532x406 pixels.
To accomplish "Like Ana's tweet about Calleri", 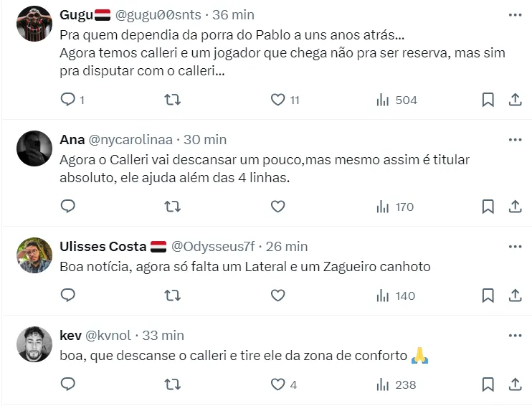I will pyautogui.click(x=277, y=207).
